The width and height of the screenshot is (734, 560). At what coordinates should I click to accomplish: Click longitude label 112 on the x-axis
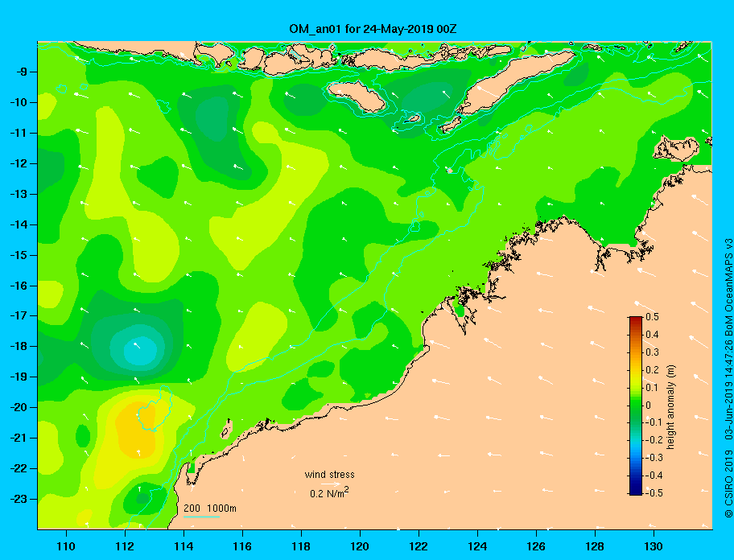click(x=125, y=546)
